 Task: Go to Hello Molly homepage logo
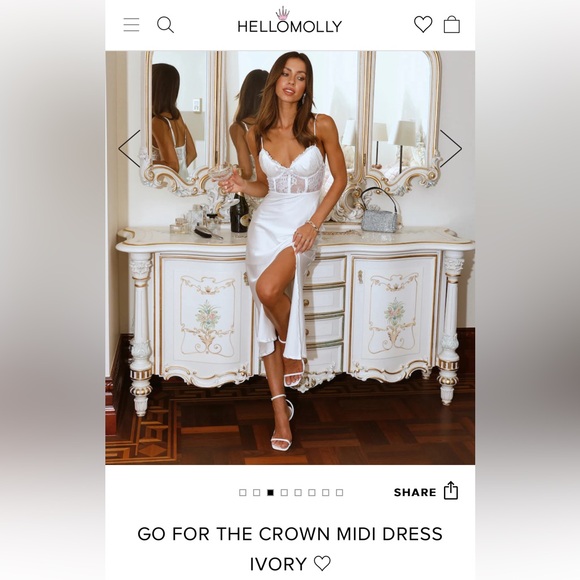(x=290, y=21)
